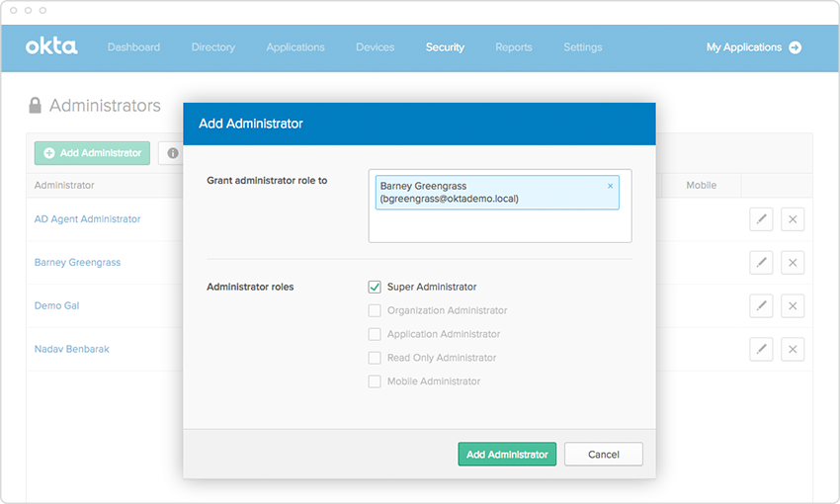Delete the Nadav Benbarak administrator entry
Image resolution: width=840 pixels, height=504 pixels.
(793, 349)
